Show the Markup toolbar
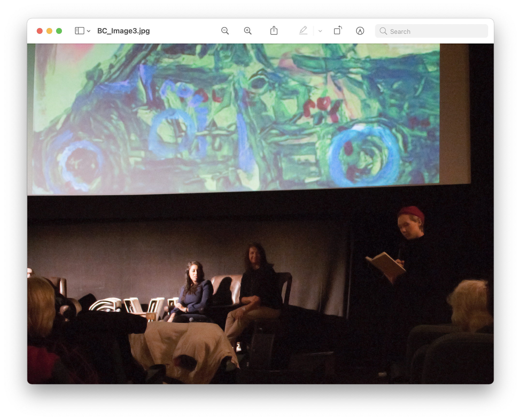Image resolution: width=521 pixels, height=420 pixels. coord(360,31)
